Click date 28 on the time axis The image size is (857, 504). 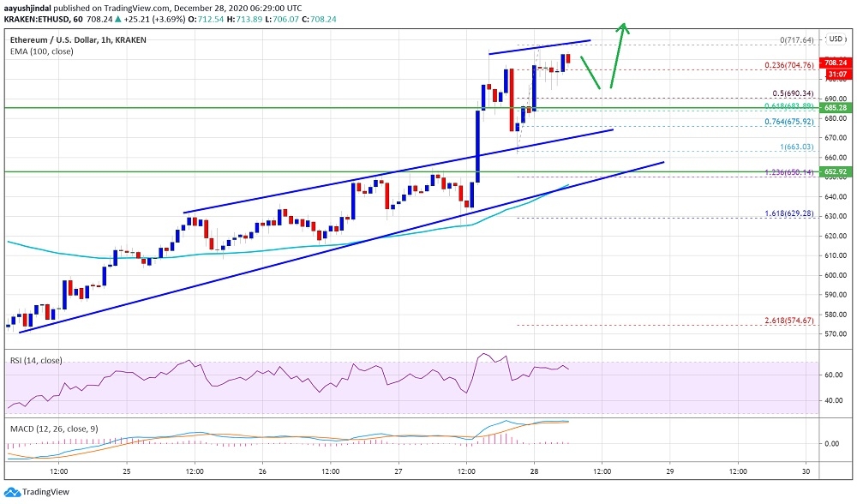[534, 471]
